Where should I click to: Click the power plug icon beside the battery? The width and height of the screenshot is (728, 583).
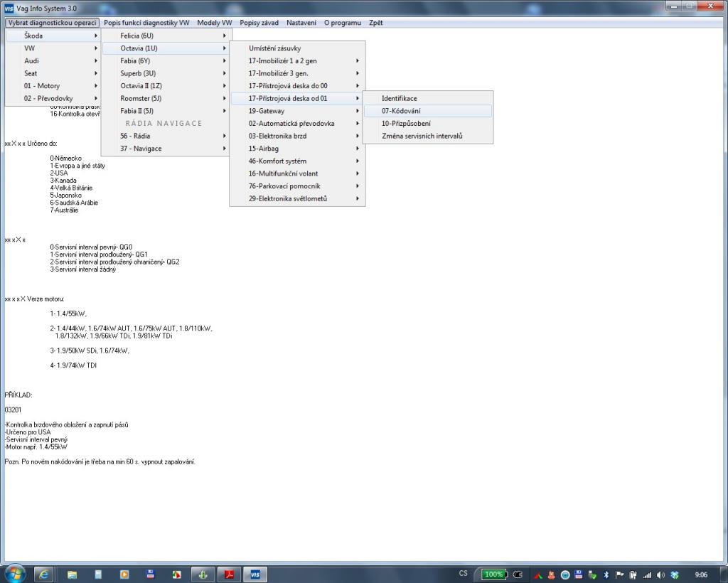(518, 574)
